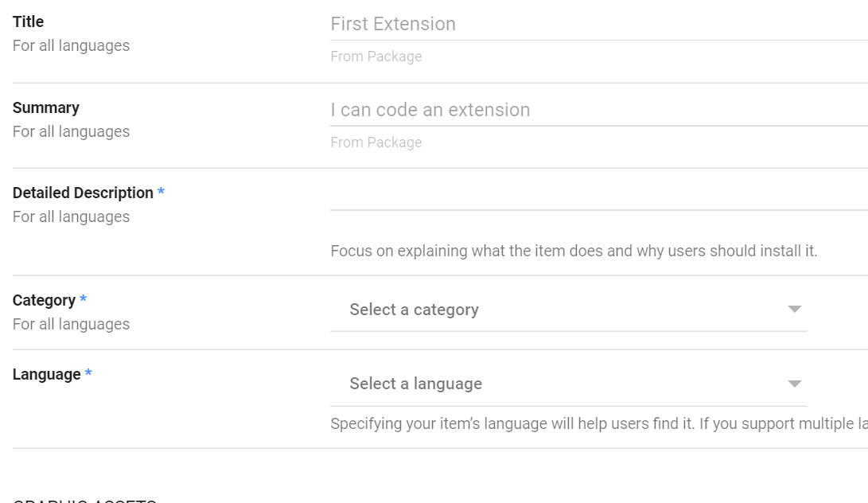Click 'For all languages' under Category label
Screen dimensions: 868x503
click(x=71, y=324)
